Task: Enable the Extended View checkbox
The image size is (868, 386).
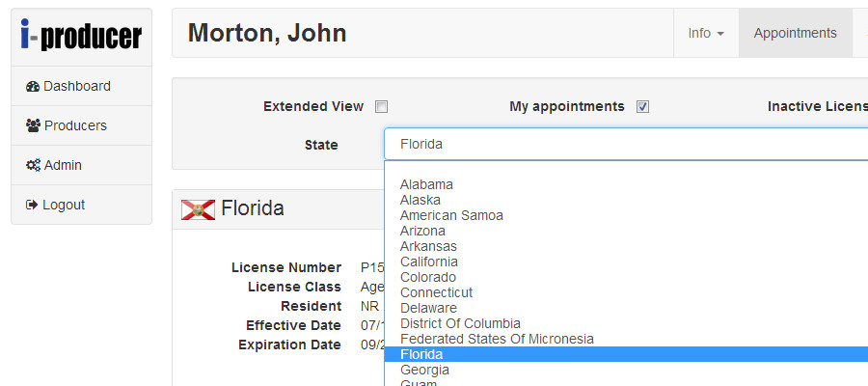Action: [381, 107]
